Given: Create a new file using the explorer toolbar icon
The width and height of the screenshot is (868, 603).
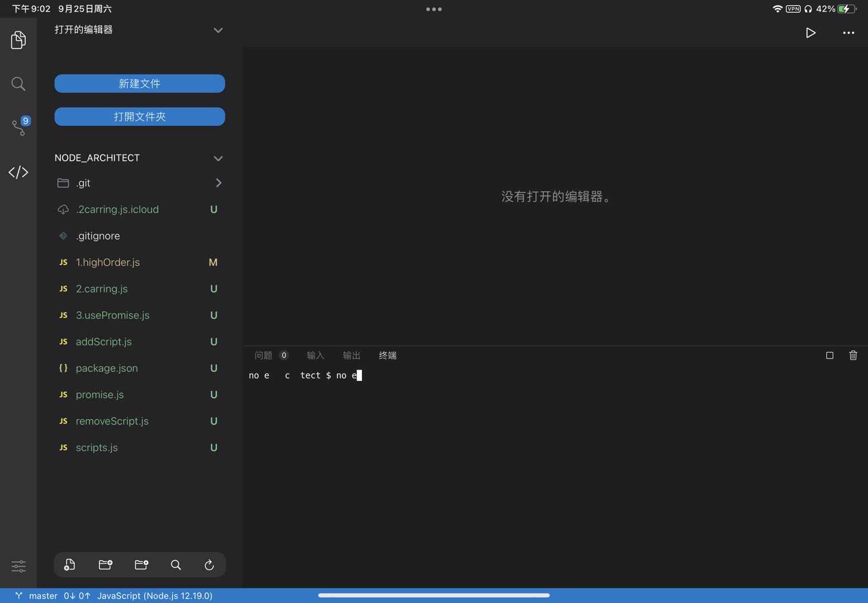Looking at the screenshot, I should coord(69,564).
